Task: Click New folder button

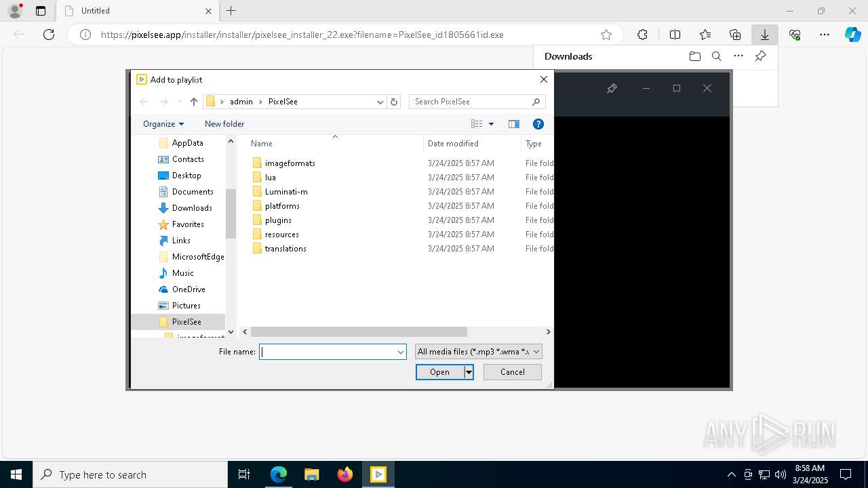Action: tap(224, 124)
